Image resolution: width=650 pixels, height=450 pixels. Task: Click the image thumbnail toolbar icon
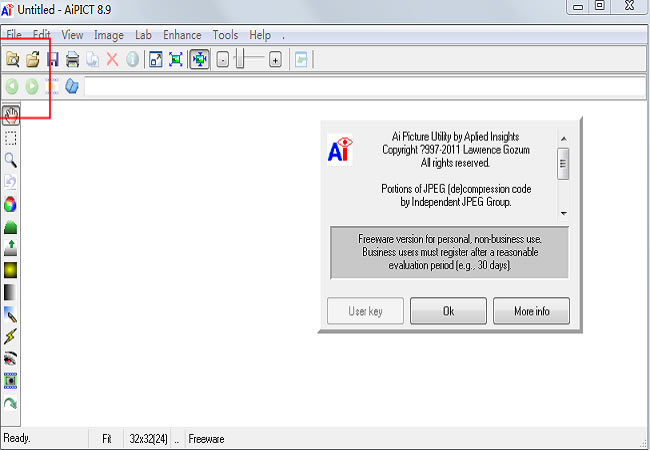point(301,60)
